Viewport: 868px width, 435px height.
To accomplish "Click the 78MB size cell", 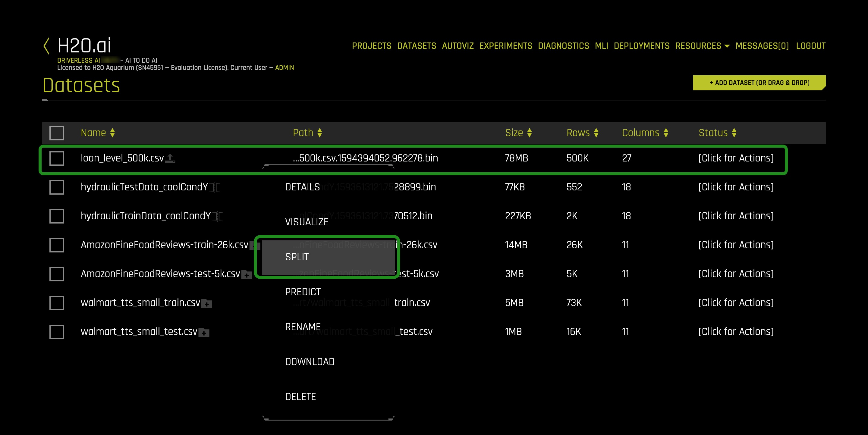I will click(516, 158).
